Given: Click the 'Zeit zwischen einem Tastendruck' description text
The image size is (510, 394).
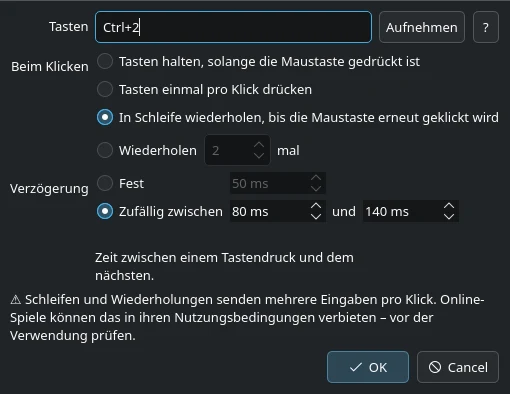Looking at the screenshot, I should click(x=224, y=266).
